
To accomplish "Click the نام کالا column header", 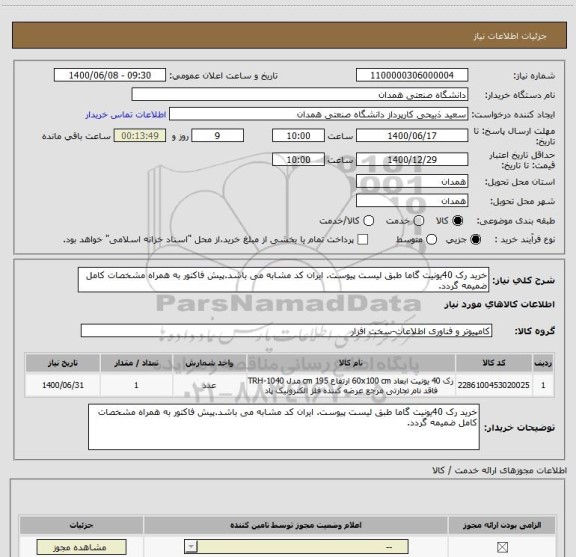I will (350, 363).
